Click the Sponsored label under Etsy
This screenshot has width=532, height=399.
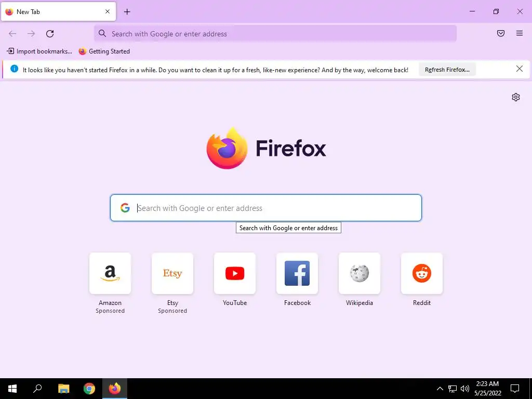tap(172, 311)
